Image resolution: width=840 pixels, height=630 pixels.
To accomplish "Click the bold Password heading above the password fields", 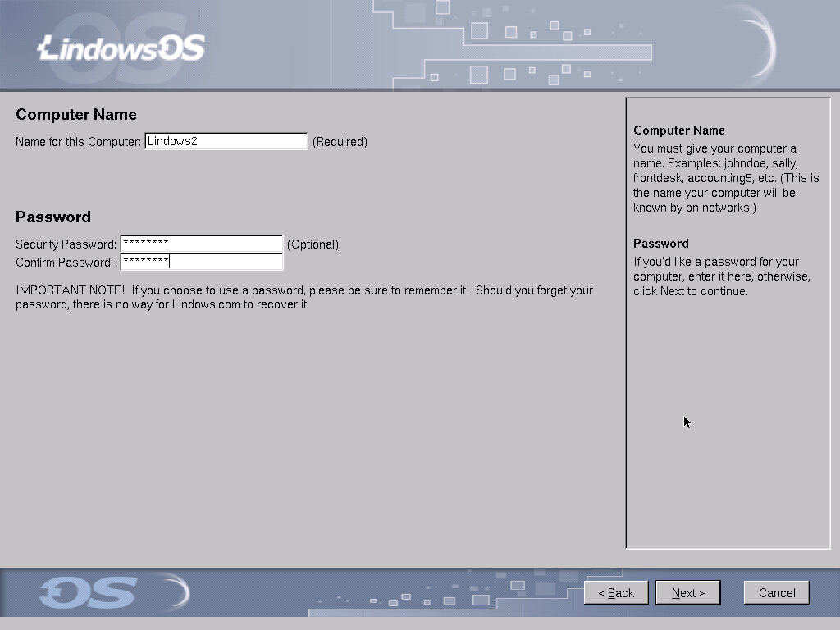I will tap(53, 217).
